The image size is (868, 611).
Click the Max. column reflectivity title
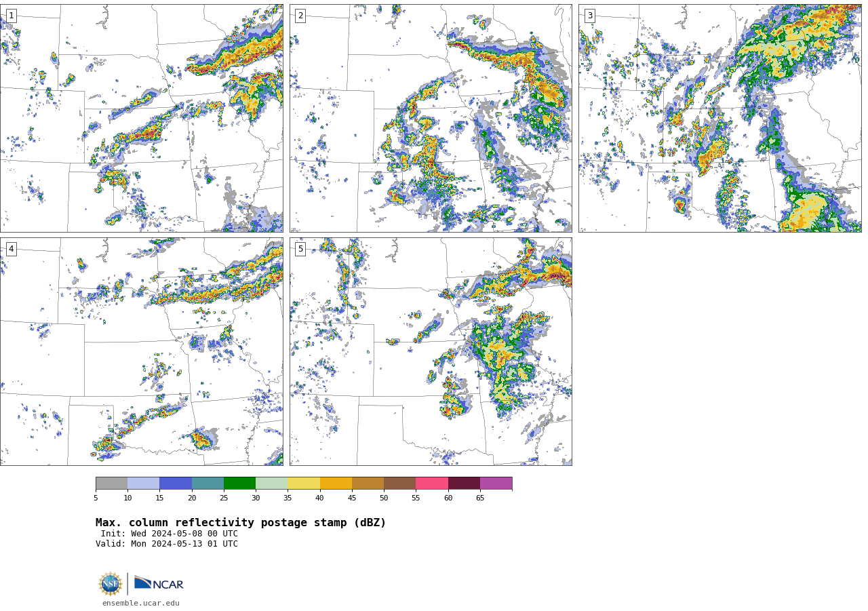click(241, 523)
